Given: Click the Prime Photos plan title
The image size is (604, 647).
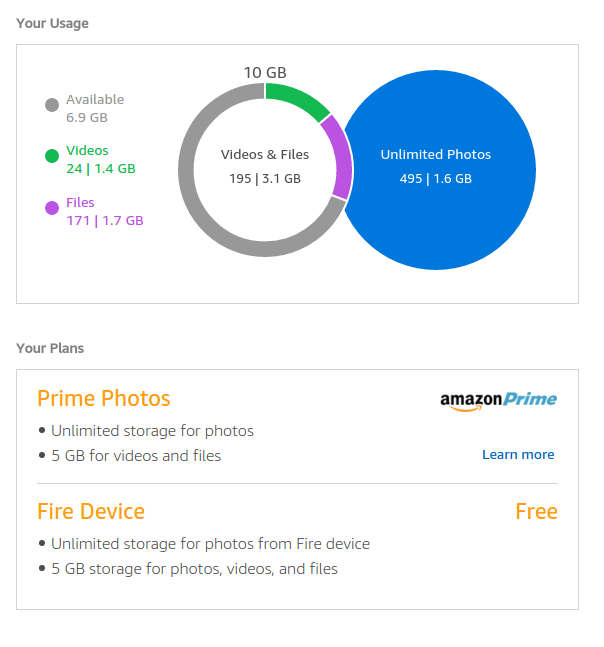Looking at the screenshot, I should (104, 398).
